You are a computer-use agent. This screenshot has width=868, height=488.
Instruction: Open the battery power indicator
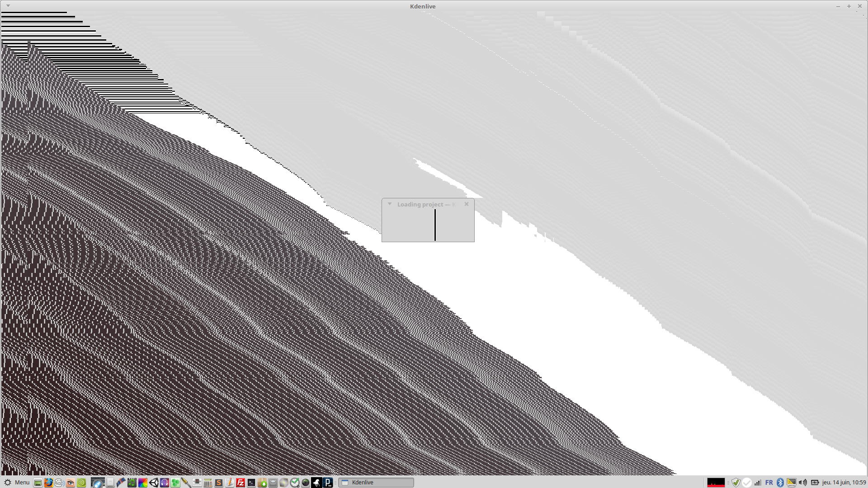click(815, 482)
